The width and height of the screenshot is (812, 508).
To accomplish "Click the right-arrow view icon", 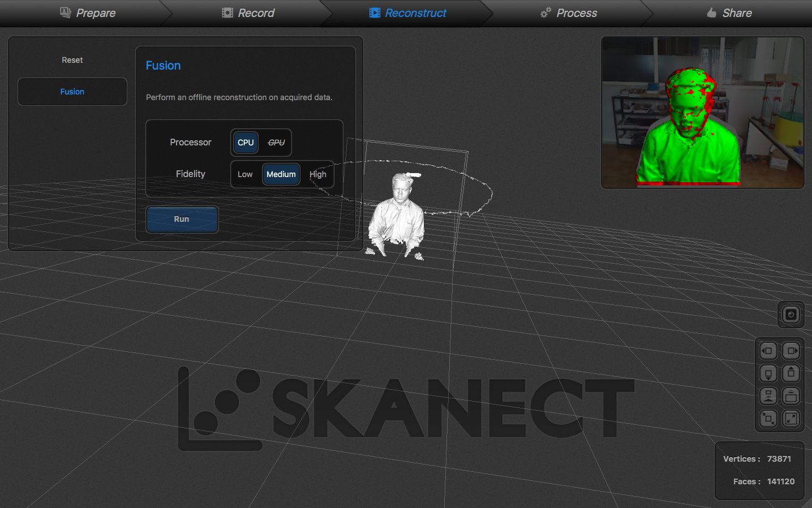I will pos(791,351).
